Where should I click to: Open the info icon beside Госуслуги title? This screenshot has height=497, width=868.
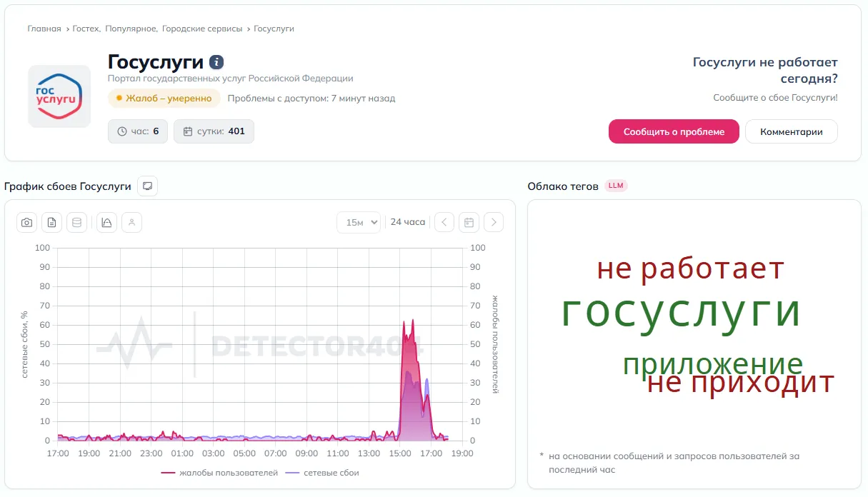click(x=216, y=62)
